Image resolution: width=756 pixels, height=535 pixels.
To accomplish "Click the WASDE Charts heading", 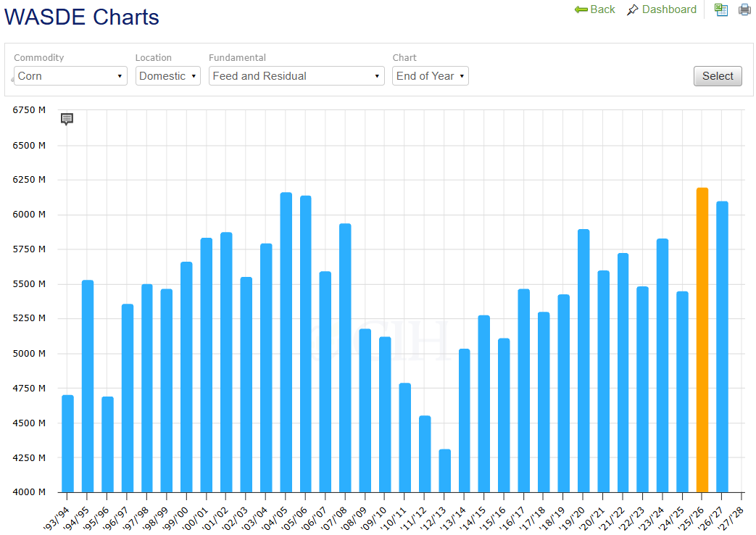I will pos(81,17).
